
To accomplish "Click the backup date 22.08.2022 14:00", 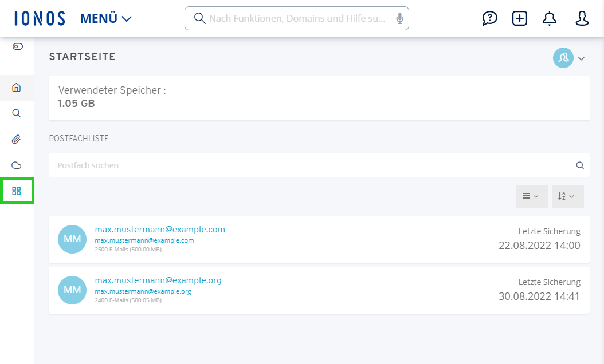I will 539,245.
